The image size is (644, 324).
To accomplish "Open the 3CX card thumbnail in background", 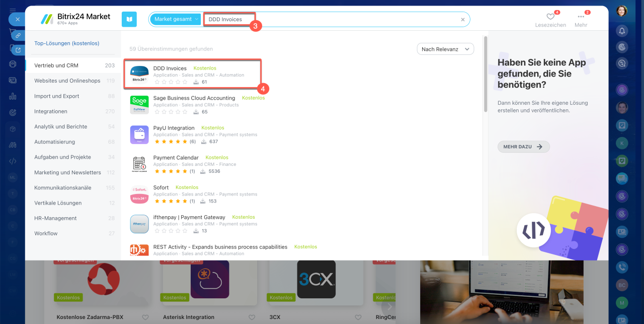I will click(x=316, y=279).
